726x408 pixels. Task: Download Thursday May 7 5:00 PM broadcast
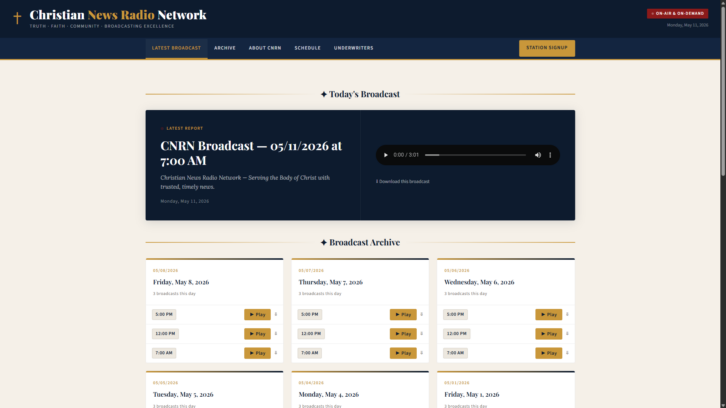[x=421, y=314]
